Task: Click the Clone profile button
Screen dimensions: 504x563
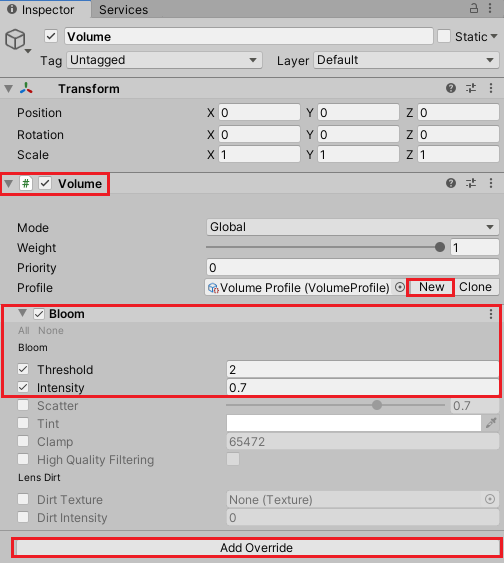Action: click(476, 287)
